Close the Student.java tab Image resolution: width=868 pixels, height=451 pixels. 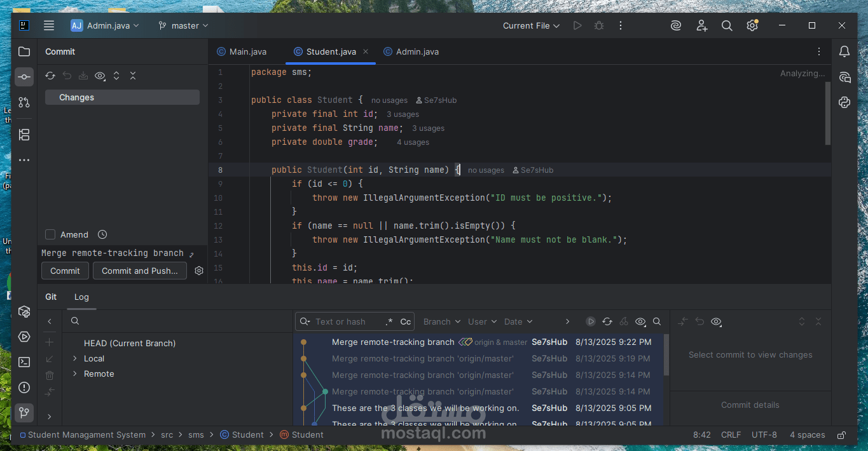[x=366, y=51]
